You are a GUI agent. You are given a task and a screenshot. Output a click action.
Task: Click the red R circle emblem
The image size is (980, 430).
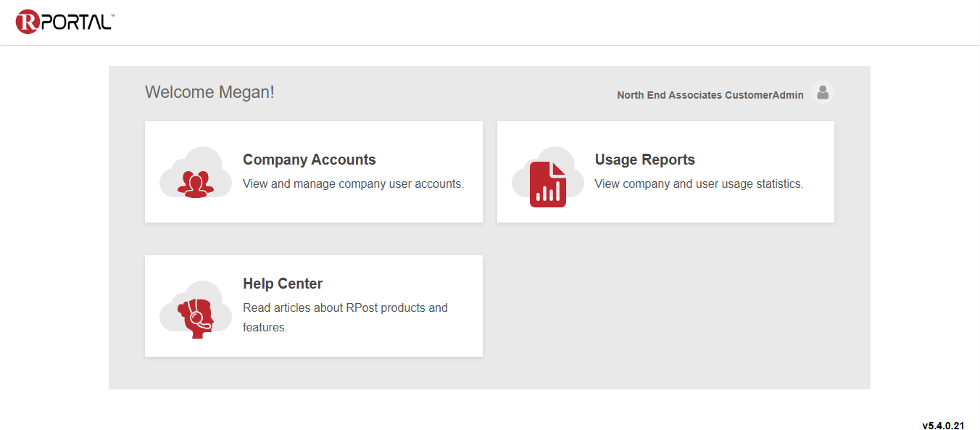click(x=27, y=22)
